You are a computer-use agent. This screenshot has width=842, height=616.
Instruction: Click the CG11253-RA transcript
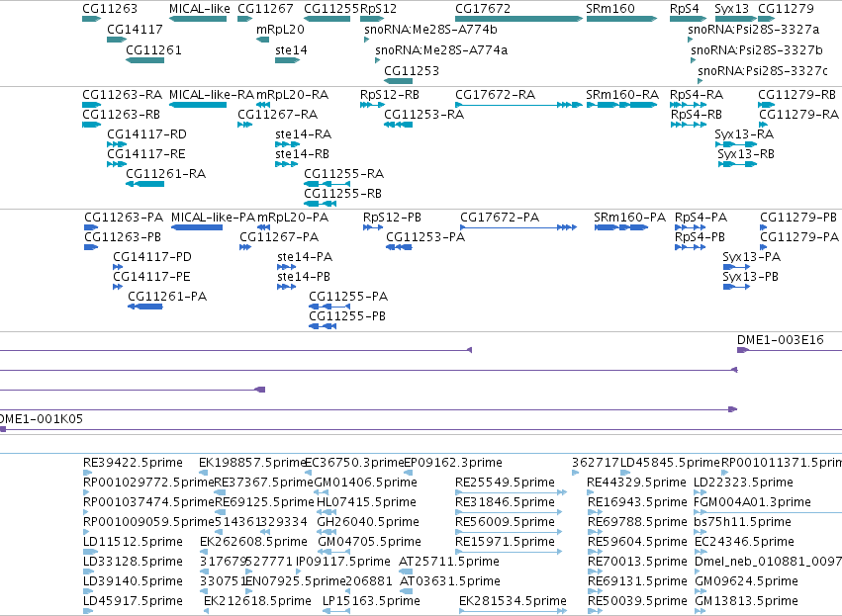click(399, 125)
